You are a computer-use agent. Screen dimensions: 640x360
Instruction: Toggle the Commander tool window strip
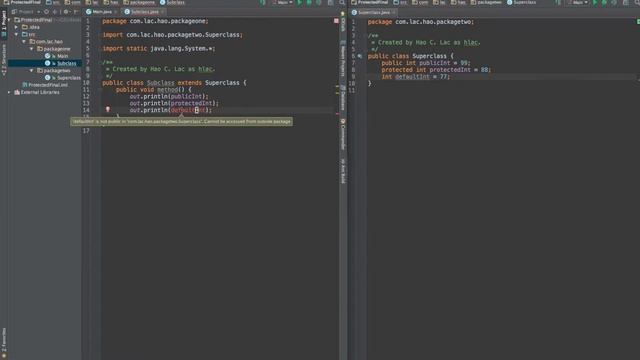click(x=343, y=134)
